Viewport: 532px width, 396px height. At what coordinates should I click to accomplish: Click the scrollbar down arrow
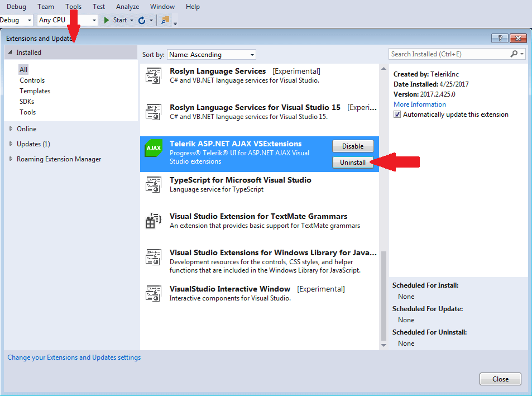(384, 345)
